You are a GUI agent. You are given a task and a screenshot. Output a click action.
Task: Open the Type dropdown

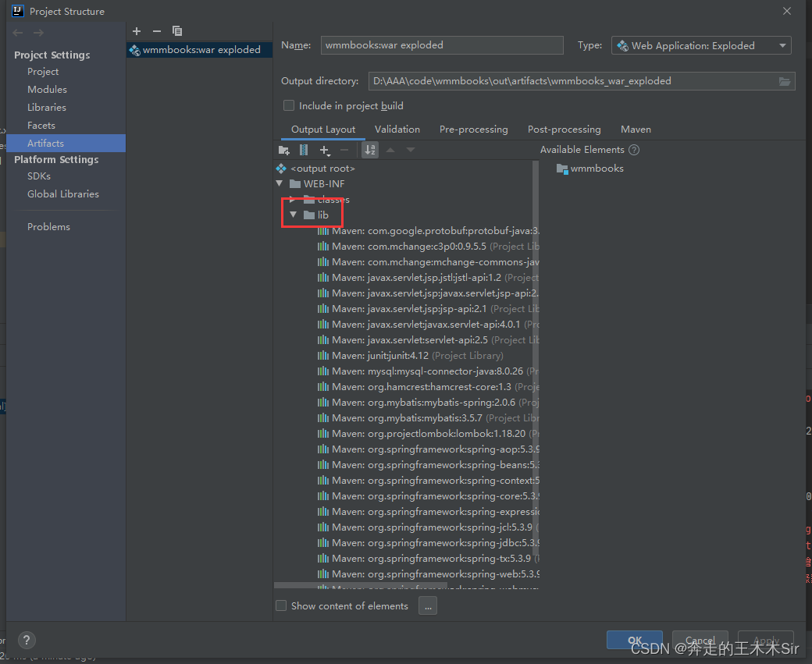click(701, 45)
